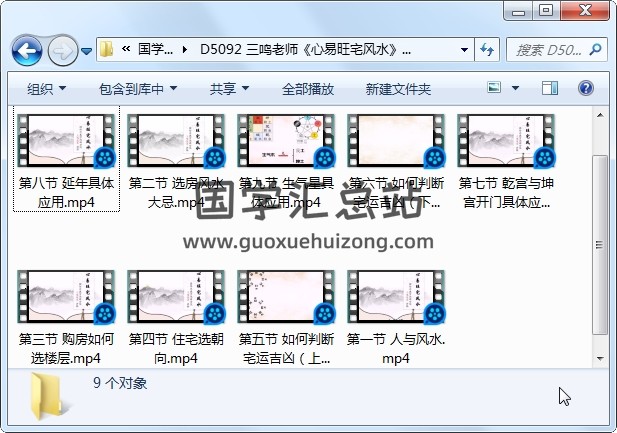Click the vertical scrollbar thumb
Viewport: 617px width, 433px height.
coord(600,245)
